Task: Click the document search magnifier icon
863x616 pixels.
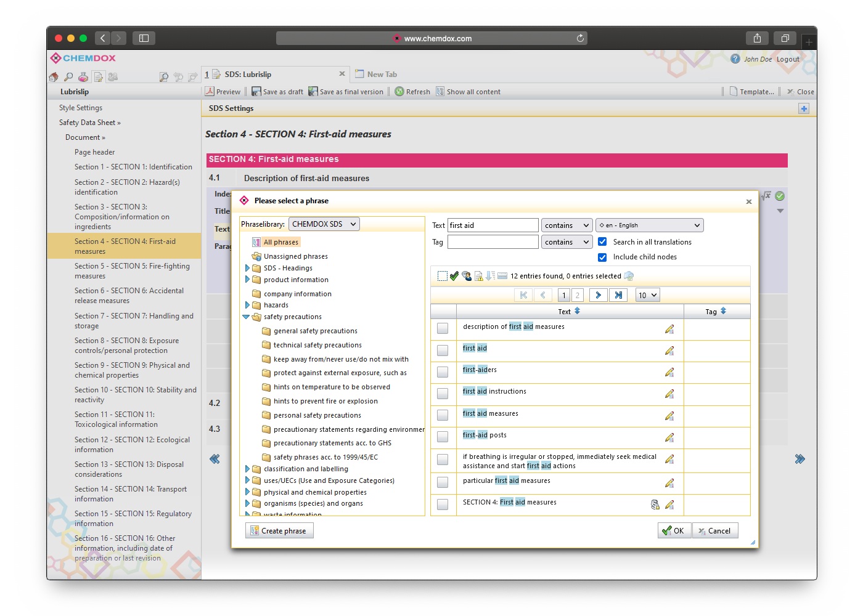Action: click(x=164, y=77)
